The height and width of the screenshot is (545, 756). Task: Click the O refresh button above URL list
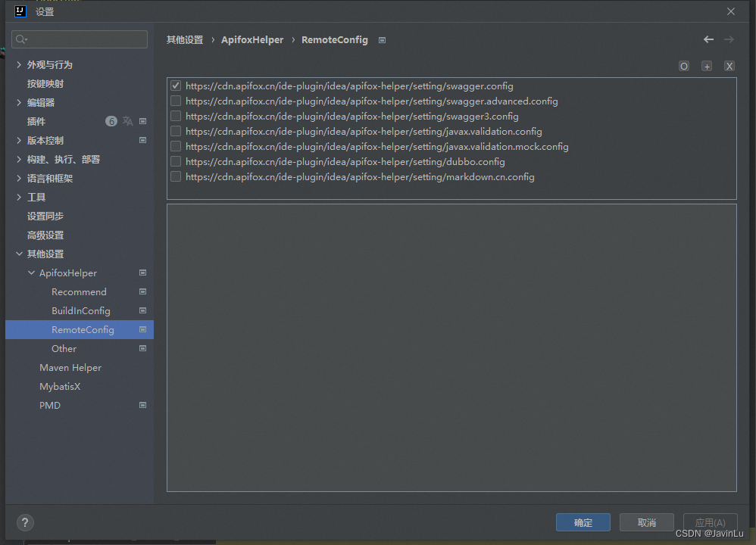pyautogui.click(x=684, y=66)
